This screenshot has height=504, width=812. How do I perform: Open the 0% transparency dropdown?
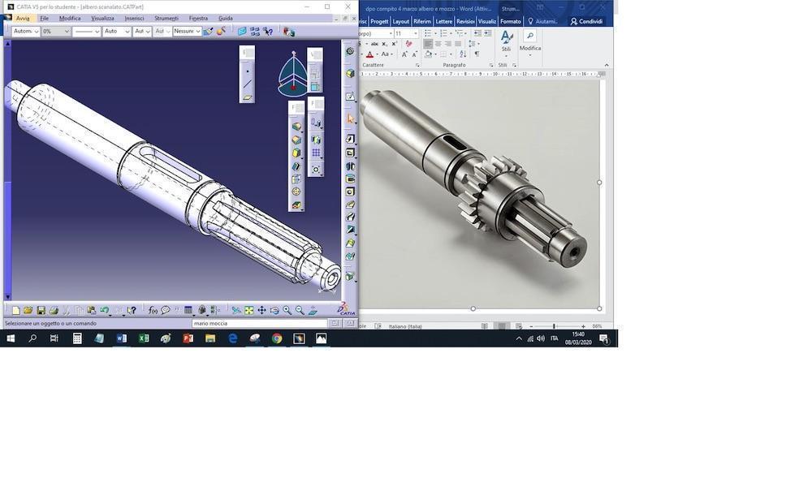(x=67, y=32)
